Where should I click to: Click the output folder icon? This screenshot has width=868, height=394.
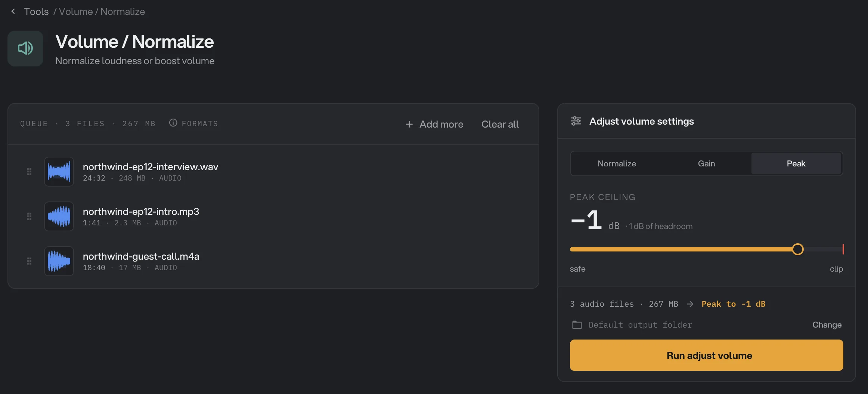(577, 325)
